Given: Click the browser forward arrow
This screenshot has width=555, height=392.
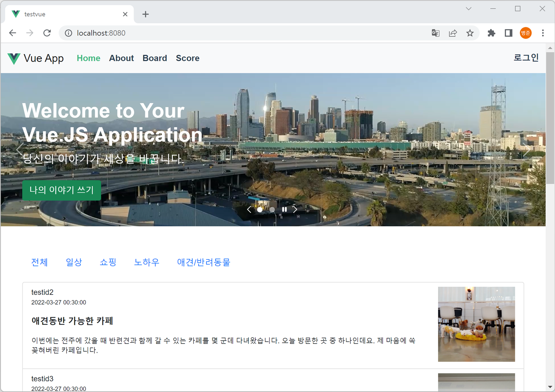Looking at the screenshot, I should (30, 33).
